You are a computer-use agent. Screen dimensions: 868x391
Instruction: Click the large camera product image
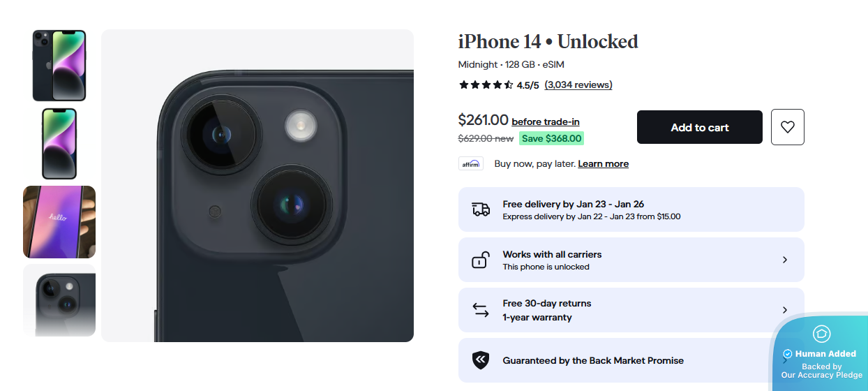[x=257, y=186]
